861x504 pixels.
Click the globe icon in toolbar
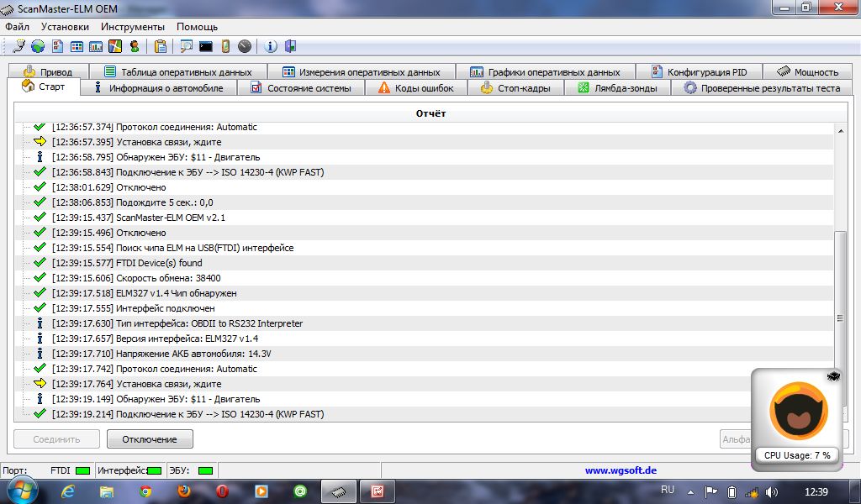(38, 46)
